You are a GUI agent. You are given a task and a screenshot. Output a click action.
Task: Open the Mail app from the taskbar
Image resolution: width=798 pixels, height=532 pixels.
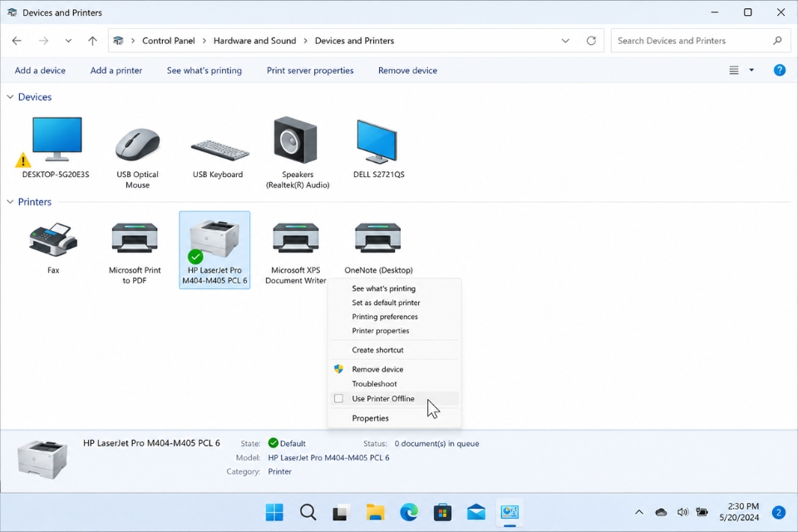tap(475, 512)
